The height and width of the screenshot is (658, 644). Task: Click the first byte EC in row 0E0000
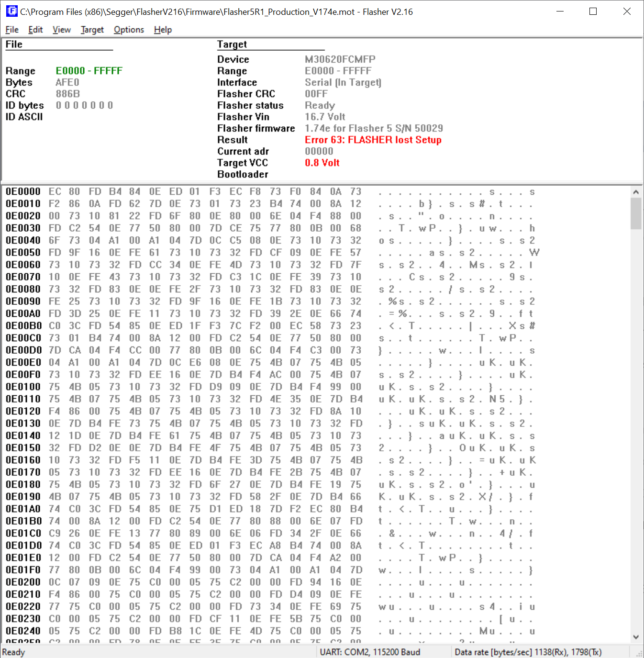click(x=55, y=192)
